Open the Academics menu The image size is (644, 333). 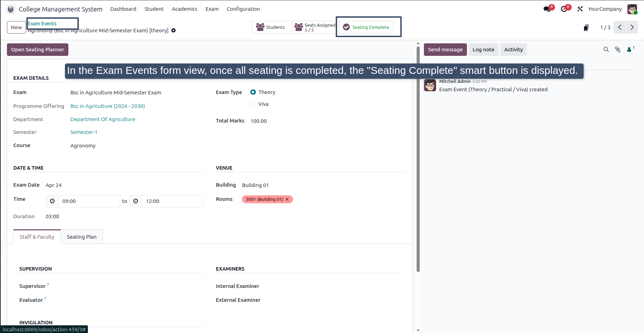point(184,9)
